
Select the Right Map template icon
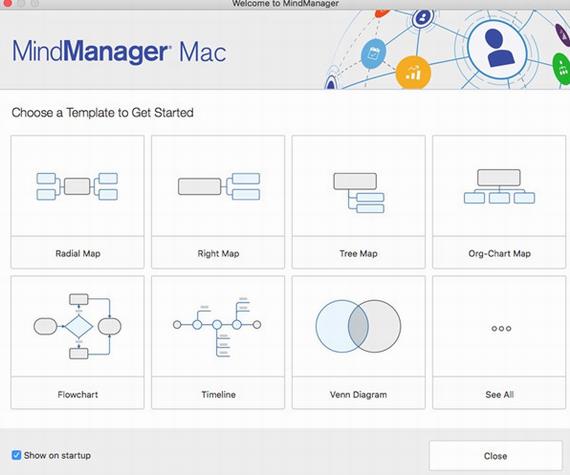[x=219, y=186]
